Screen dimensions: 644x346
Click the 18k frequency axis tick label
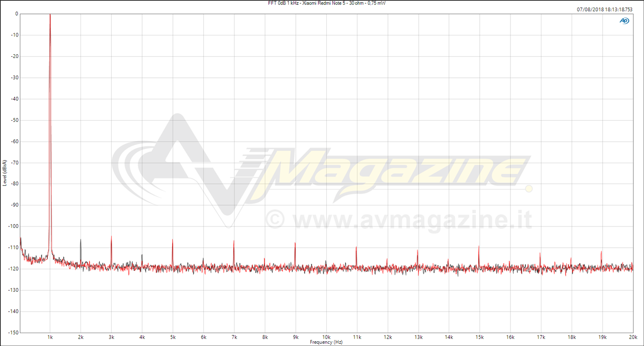pos(572,337)
